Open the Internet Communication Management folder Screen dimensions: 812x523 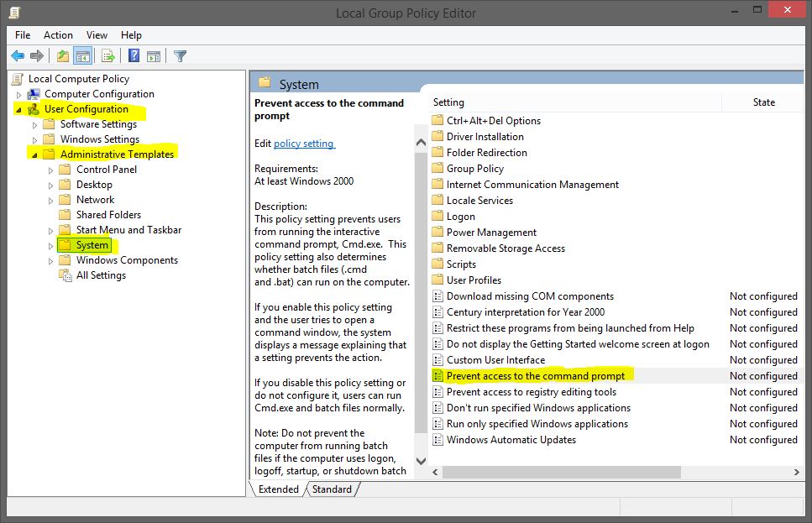coord(532,185)
